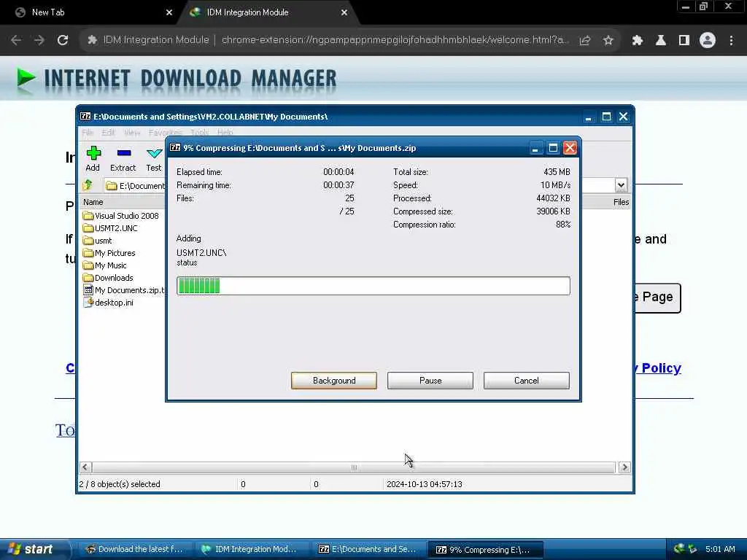Image resolution: width=747 pixels, height=560 pixels.
Task: Open the Favorites menu in 7-Zip
Action: point(165,133)
